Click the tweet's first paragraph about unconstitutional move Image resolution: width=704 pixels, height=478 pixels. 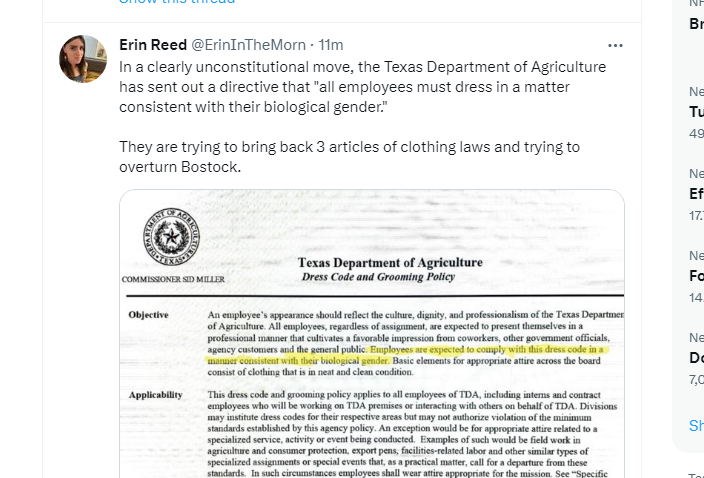click(362, 86)
